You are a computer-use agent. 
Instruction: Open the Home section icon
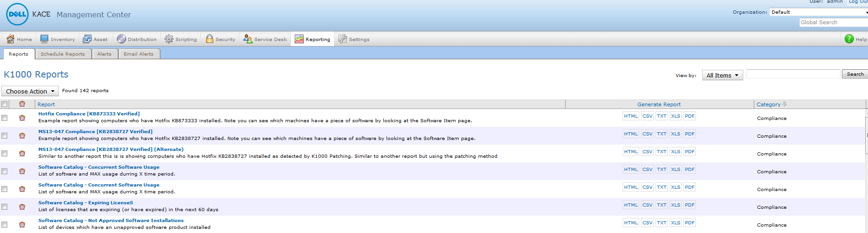(x=11, y=39)
